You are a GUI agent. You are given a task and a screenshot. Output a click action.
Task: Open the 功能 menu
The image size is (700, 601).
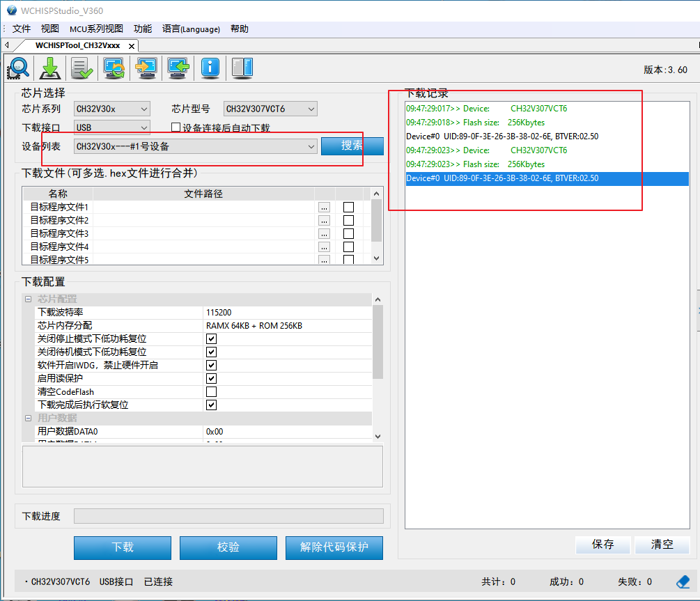(x=142, y=29)
